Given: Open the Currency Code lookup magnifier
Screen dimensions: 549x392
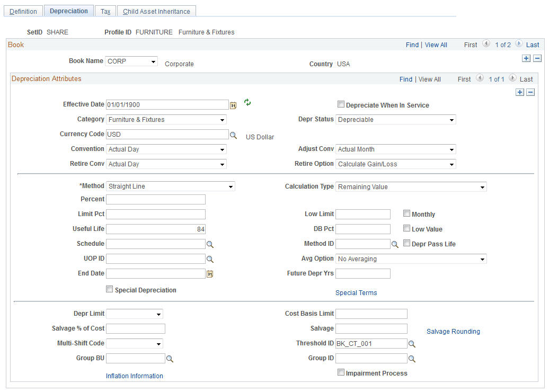Looking at the screenshot, I should pyautogui.click(x=234, y=135).
